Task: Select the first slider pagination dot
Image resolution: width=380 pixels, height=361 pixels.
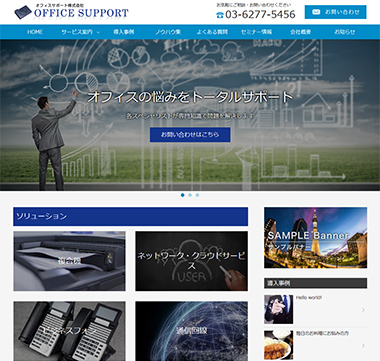Action: (x=182, y=195)
